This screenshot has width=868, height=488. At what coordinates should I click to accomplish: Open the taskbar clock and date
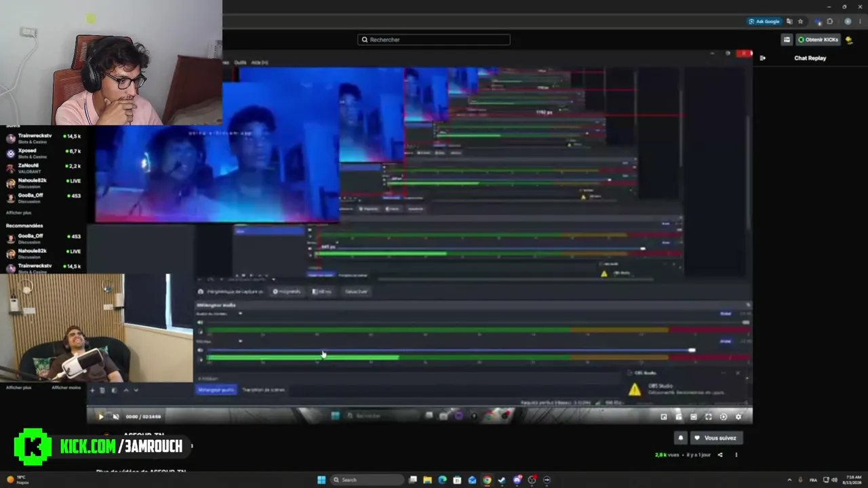tap(853, 480)
